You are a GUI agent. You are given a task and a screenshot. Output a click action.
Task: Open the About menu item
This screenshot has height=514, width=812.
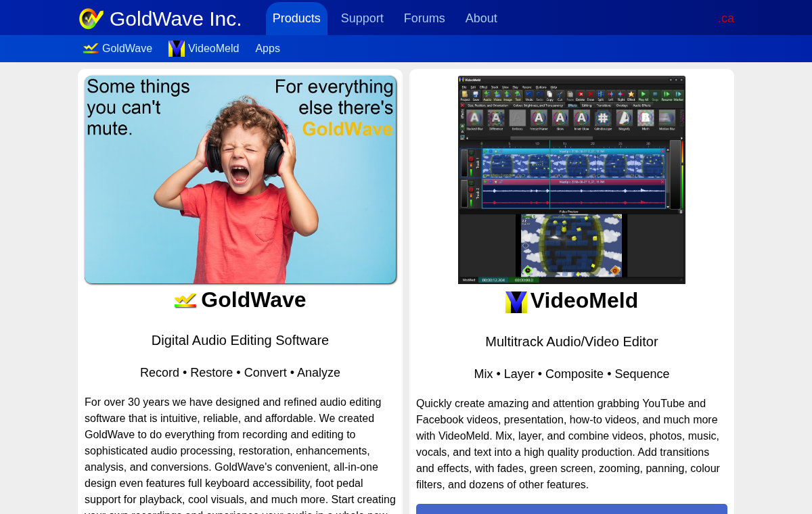tap(481, 18)
